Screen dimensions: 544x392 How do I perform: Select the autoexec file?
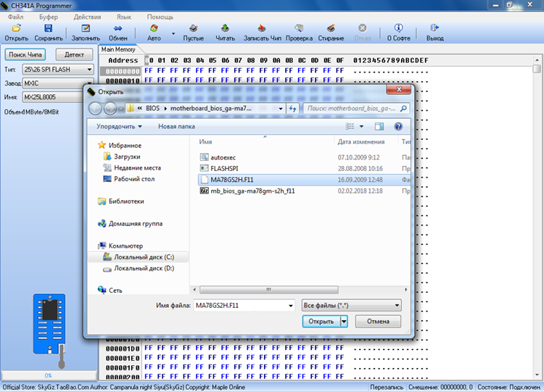coord(223,157)
